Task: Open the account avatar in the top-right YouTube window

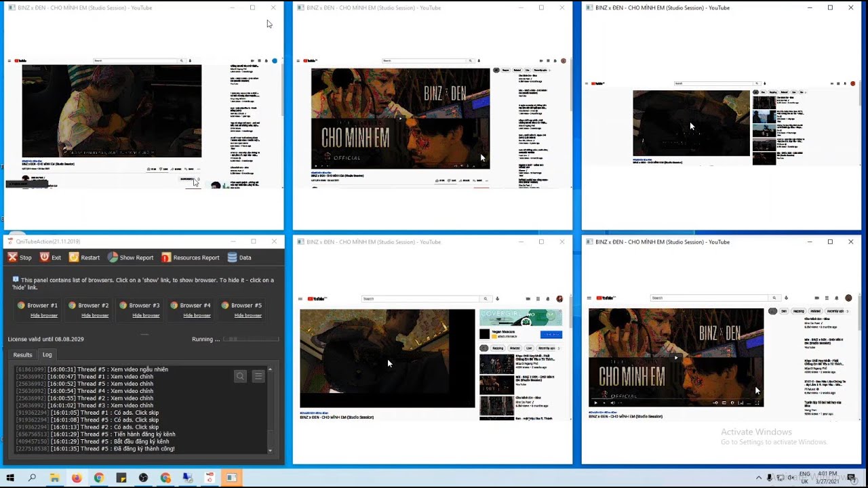Action: 853,83
